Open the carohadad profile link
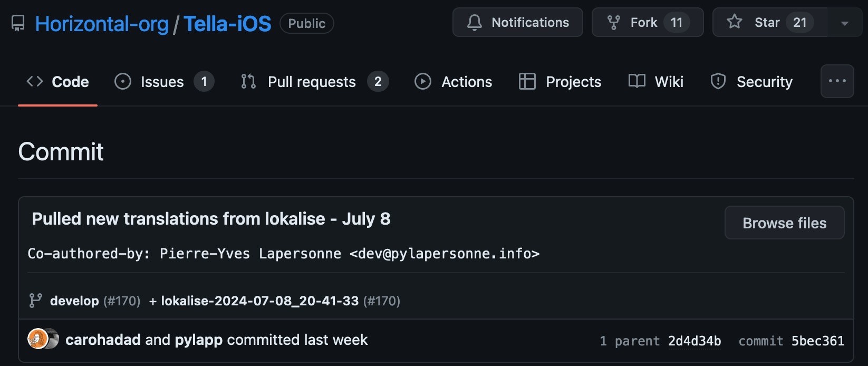Image resolution: width=868 pixels, height=366 pixels. [x=103, y=340]
